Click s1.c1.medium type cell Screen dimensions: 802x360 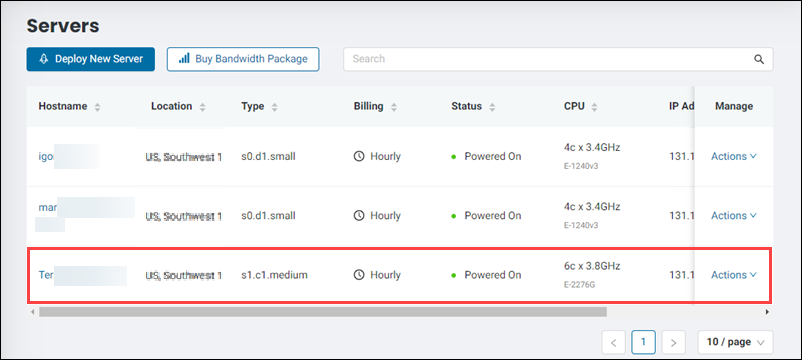pos(275,275)
